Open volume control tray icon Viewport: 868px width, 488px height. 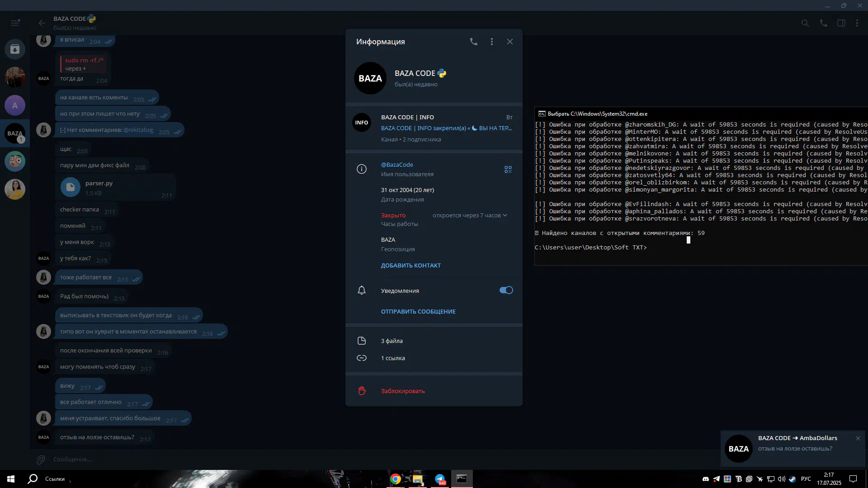(x=781, y=479)
